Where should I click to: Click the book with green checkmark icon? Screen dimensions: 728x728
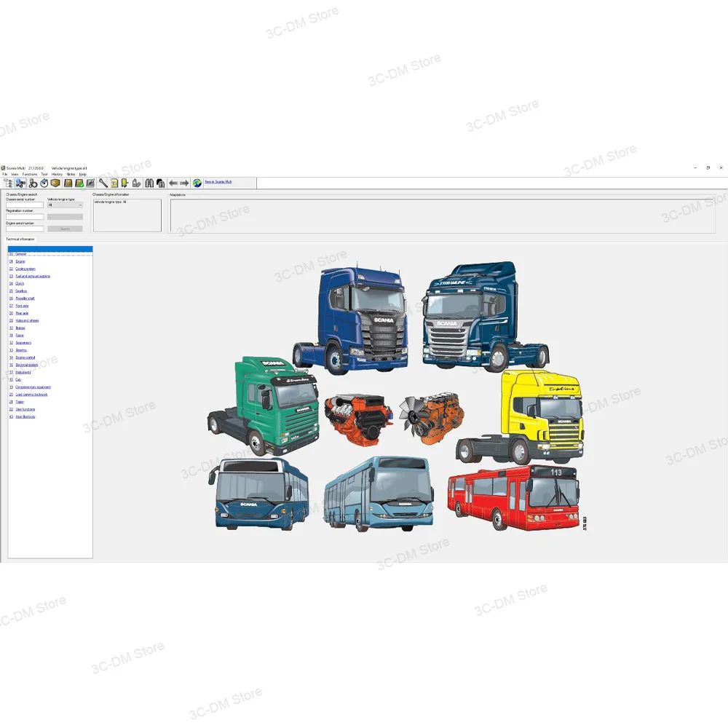click(79, 183)
